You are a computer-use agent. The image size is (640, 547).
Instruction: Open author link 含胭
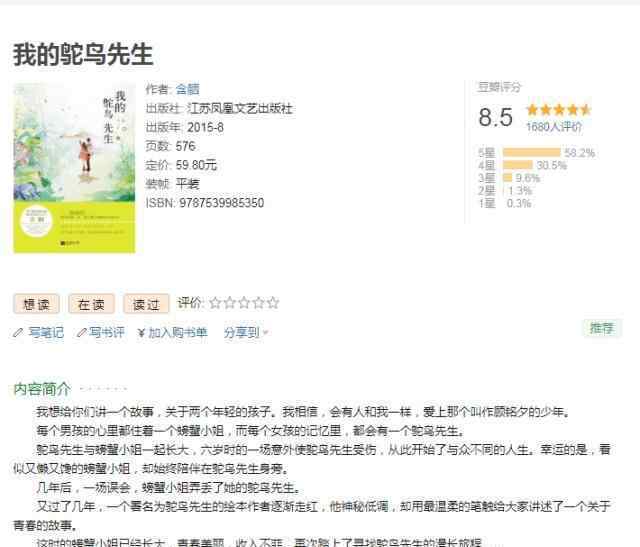pos(187,89)
